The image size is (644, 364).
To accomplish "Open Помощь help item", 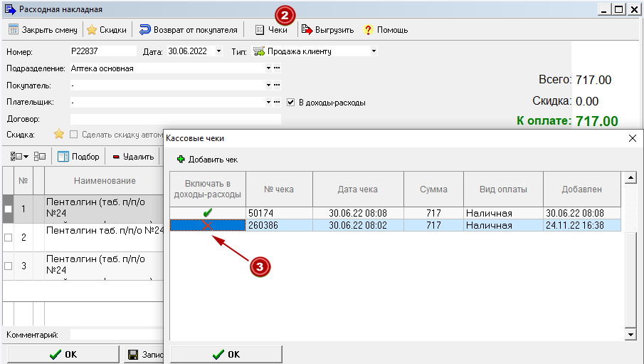I will 385,30.
